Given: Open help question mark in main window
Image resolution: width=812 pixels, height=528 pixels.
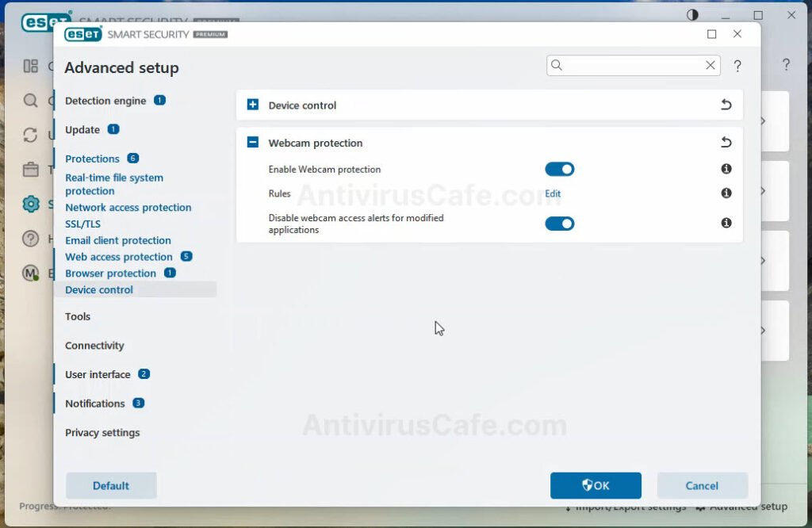Looking at the screenshot, I should coord(786,64).
